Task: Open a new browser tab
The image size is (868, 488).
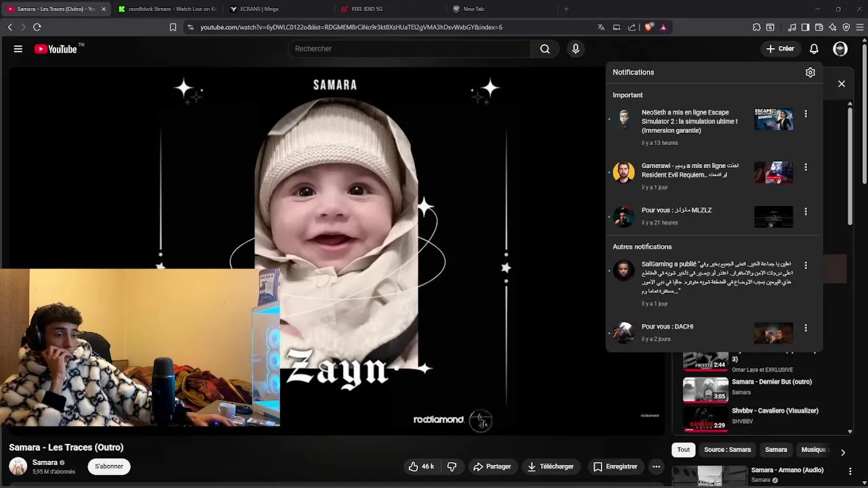Action: (x=566, y=9)
